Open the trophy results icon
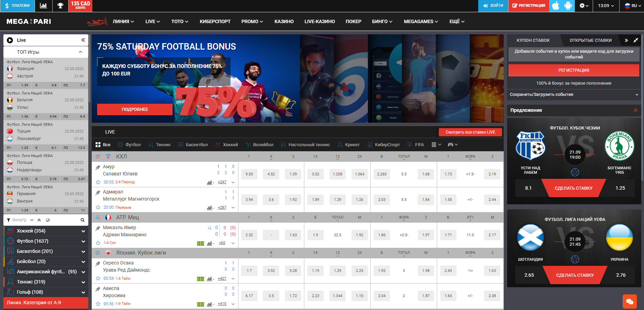Screen dimensions: 644x310 (60, 6)
